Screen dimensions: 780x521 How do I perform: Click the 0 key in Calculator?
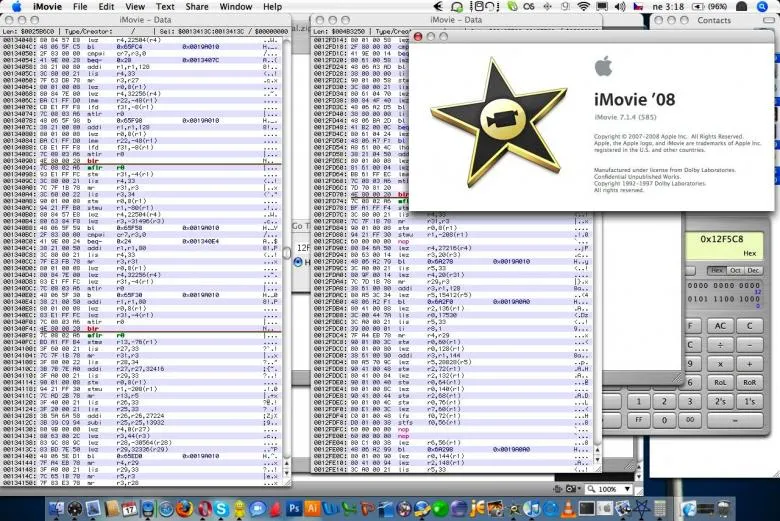[x=664, y=419]
